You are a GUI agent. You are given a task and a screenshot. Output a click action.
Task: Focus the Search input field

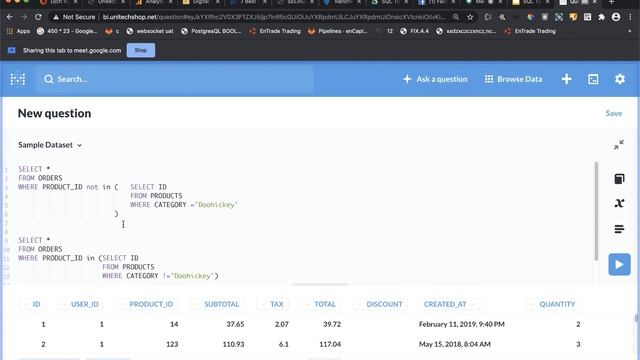click(x=175, y=79)
